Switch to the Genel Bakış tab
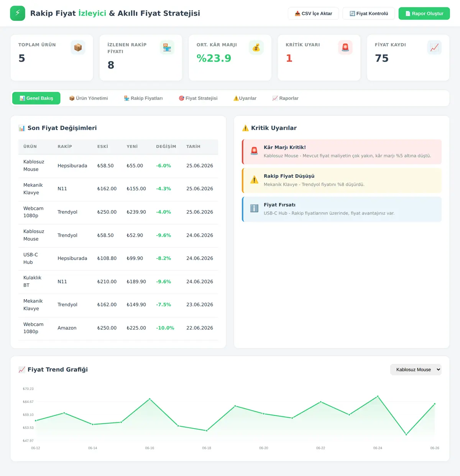Image resolution: width=460 pixels, height=476 pixels. pos(36,98)
